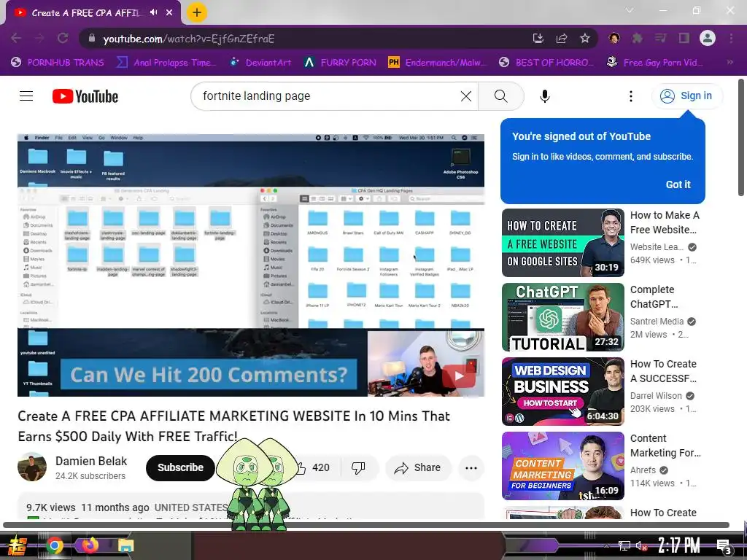Open media controls icon in Chrome toolbar
This screenshot has width=747, height=560.
click(660, 38)
